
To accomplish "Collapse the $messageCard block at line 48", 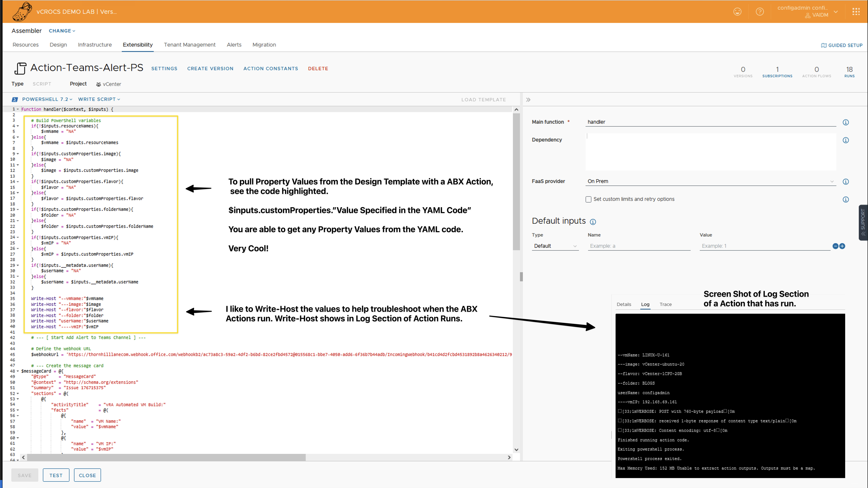I will 18,371.
